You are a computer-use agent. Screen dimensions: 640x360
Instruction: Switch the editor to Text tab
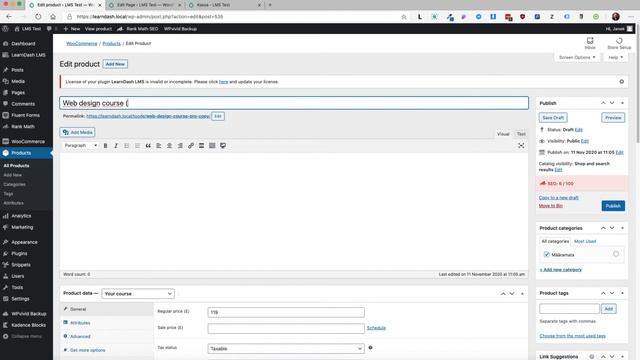(521, 134)
